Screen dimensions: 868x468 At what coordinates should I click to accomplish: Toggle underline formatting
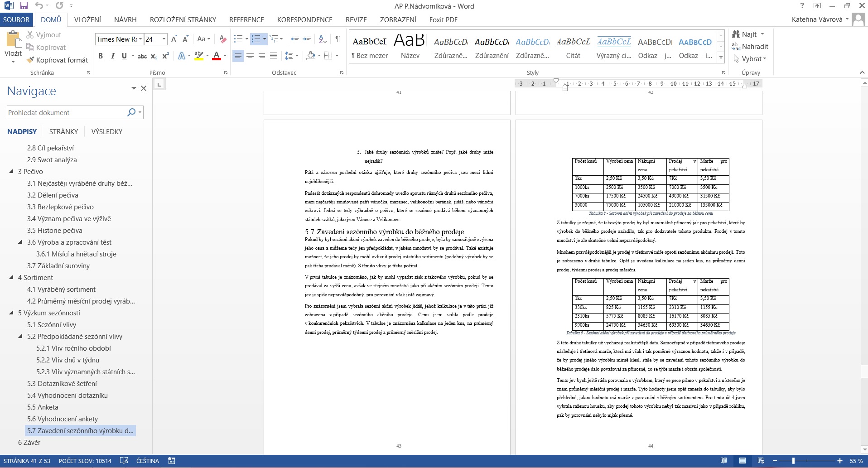[124, 56]
